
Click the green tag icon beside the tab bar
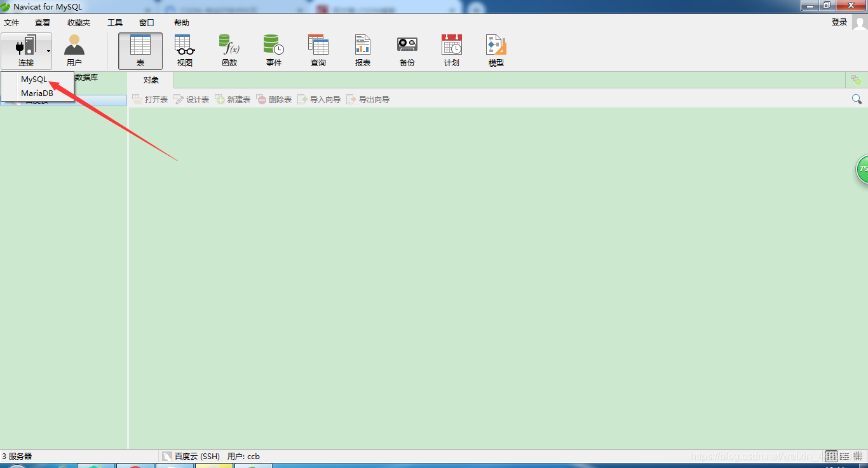point(856,80)
